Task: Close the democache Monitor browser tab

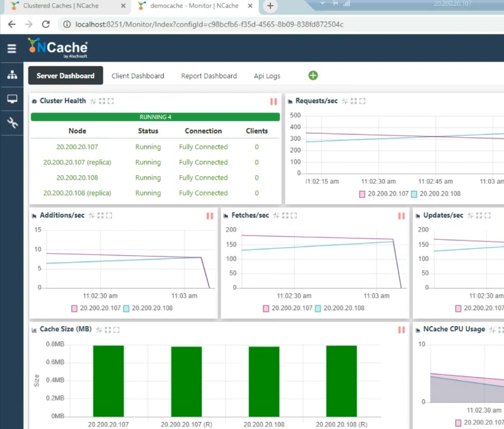Action: coord(250,6)
